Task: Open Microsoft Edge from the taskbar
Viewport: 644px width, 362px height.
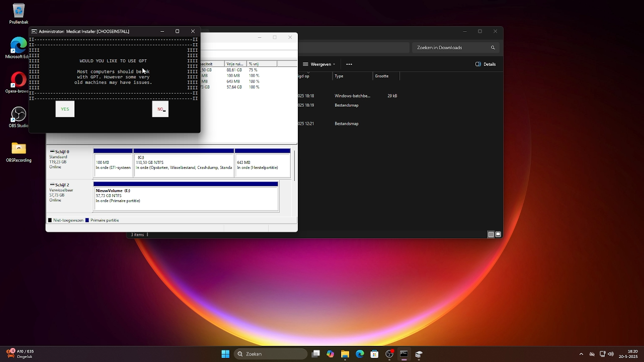Action: pyautogui.click(x=360, y=354)
